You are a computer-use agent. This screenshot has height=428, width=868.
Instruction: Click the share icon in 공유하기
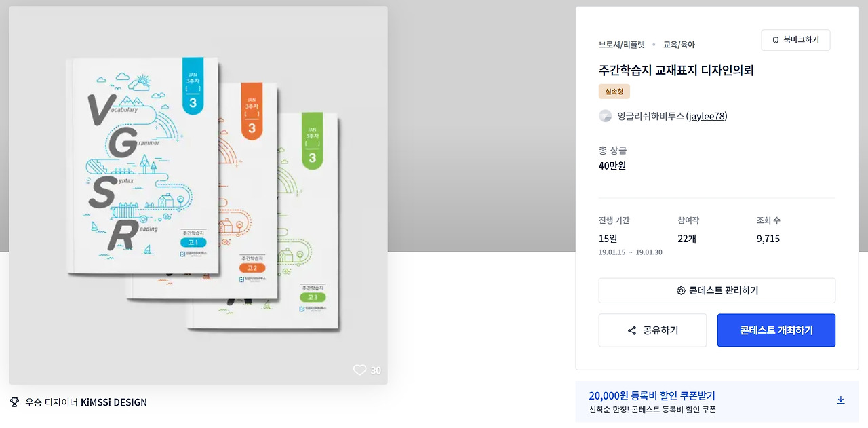click(632, 330)
